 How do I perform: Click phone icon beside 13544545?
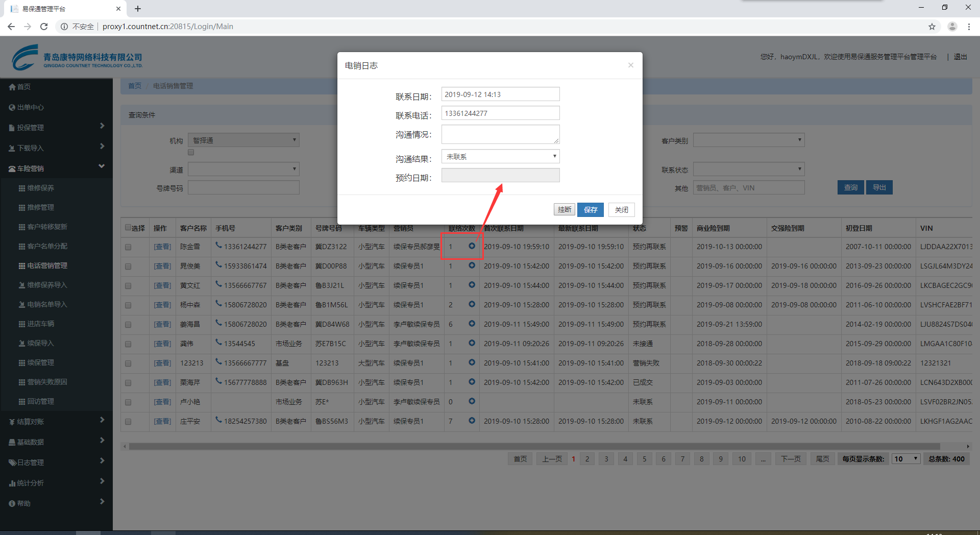point(218,343)
